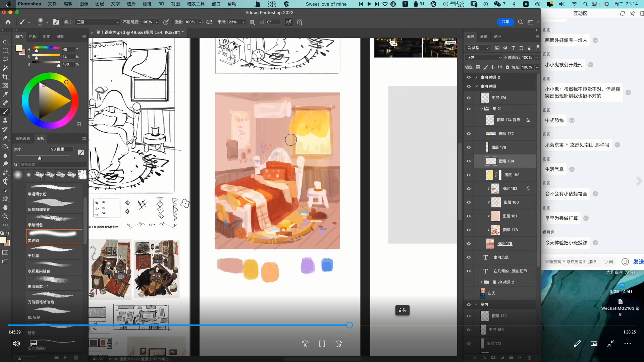This screenshot has width=644, height=362.
Task: Open 滤镜 menu
Action: pos(147,4)
